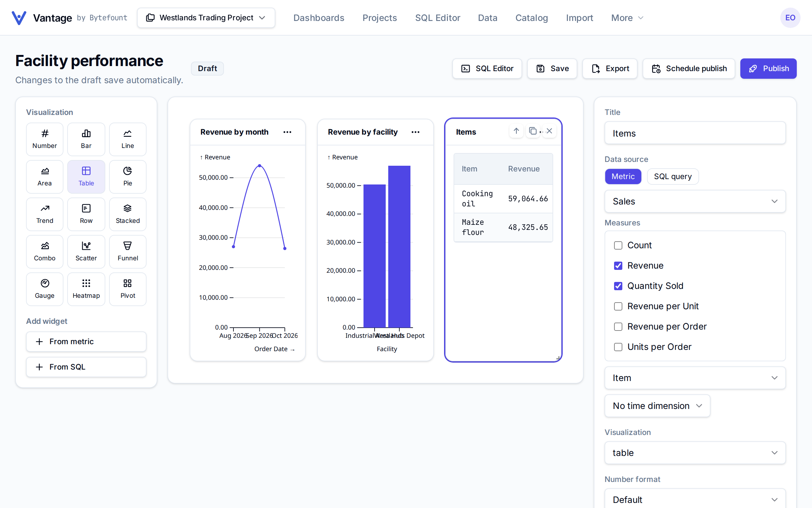Select the Number visualization type
812x508 pixels.
[45, 139]
